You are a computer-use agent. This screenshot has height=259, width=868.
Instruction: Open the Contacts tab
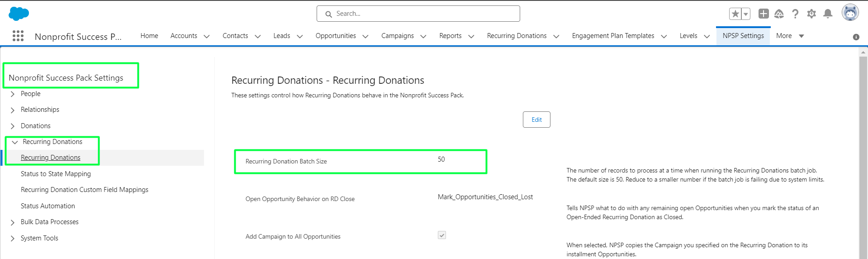(x=235, y=36)
